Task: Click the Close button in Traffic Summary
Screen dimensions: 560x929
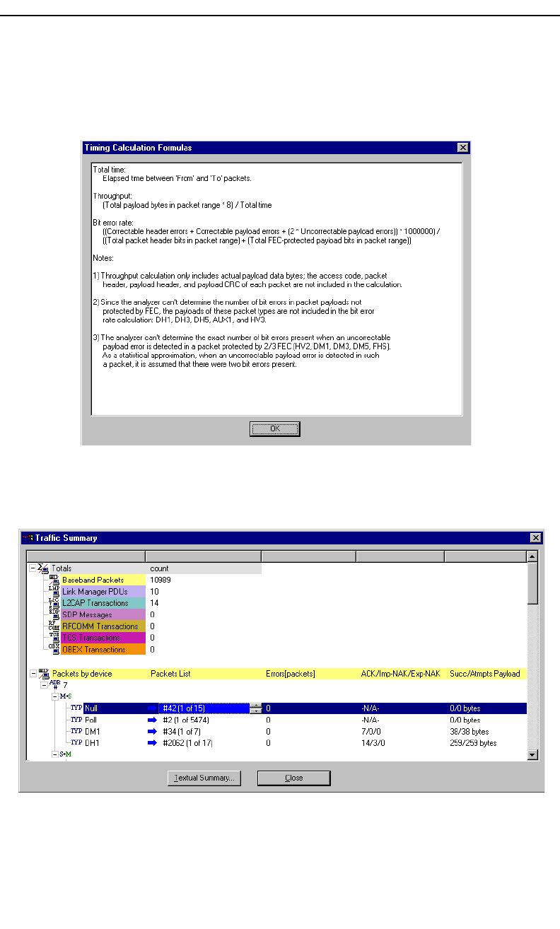Action: 293,778
